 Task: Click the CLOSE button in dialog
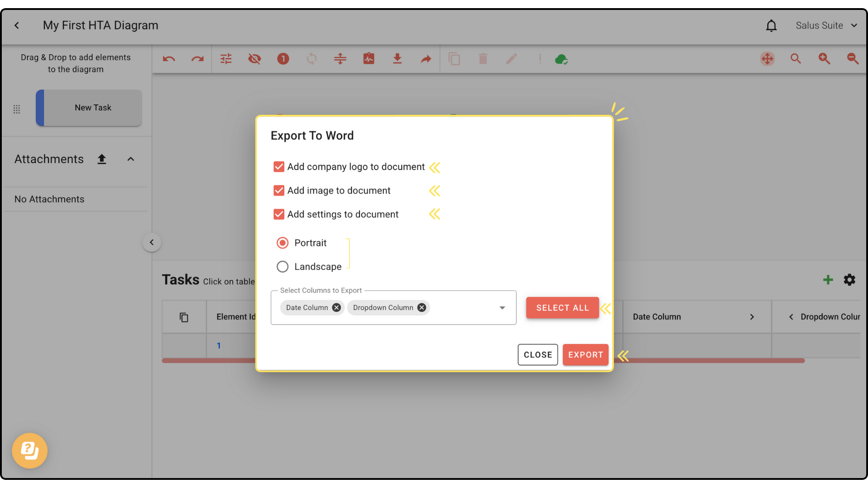pyautogui.click(x=538, y=355)
